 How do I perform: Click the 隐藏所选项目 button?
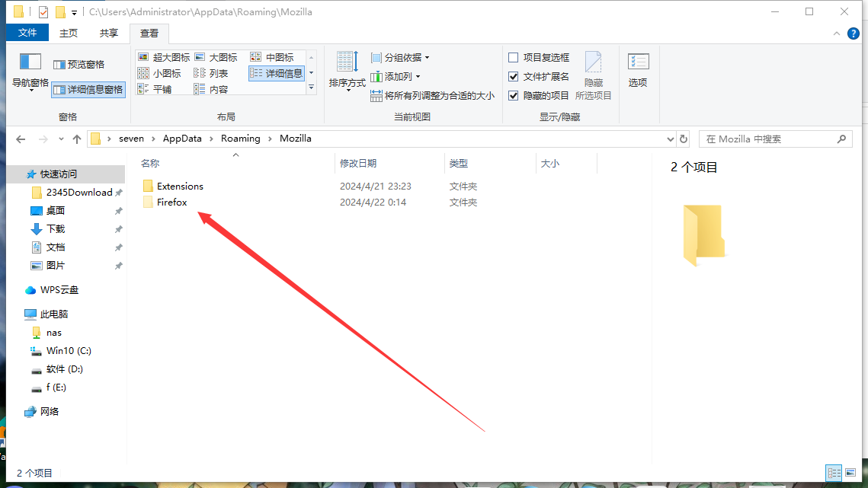click(x=594, y=76)
